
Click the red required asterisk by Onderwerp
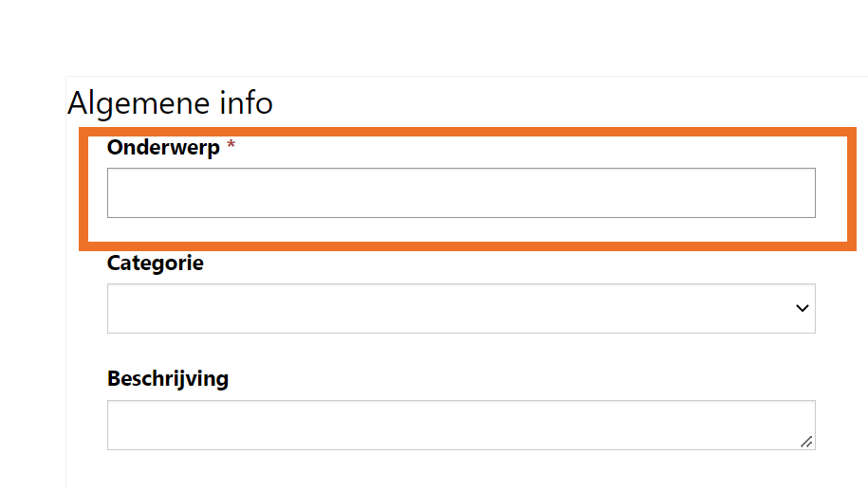(231, 147)
